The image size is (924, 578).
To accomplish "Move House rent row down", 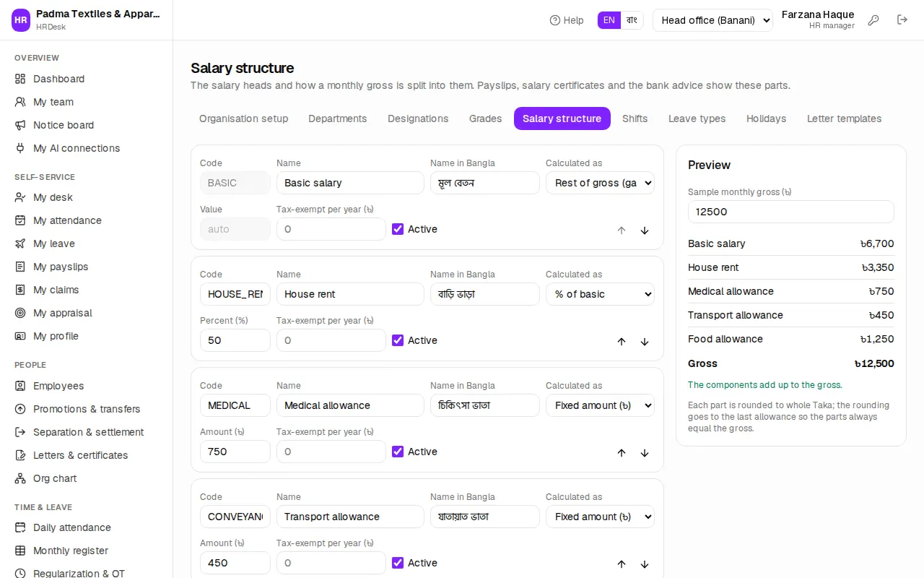I will pos(645,342).
